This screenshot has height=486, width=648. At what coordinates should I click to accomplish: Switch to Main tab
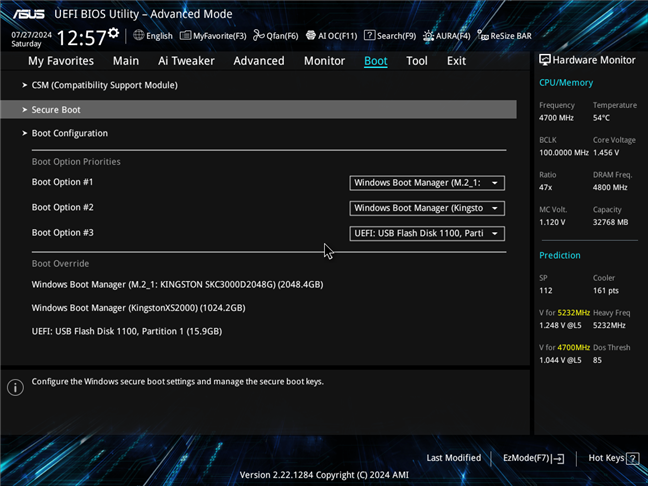126,61
